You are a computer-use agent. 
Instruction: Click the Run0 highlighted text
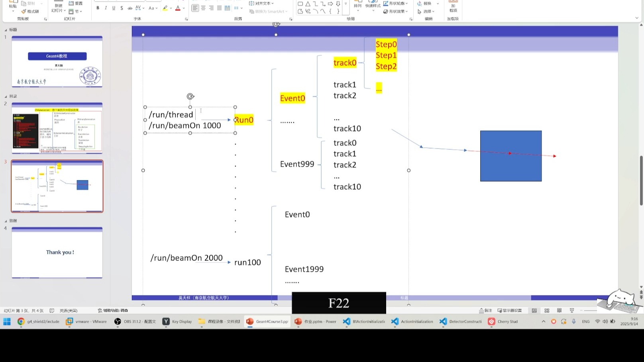point(244,120)
